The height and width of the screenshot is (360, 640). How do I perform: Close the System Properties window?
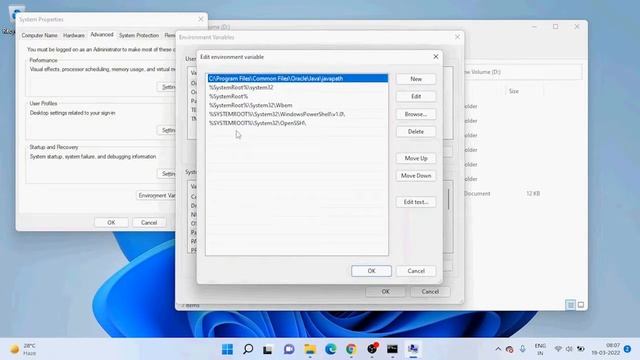click(200, 19)
